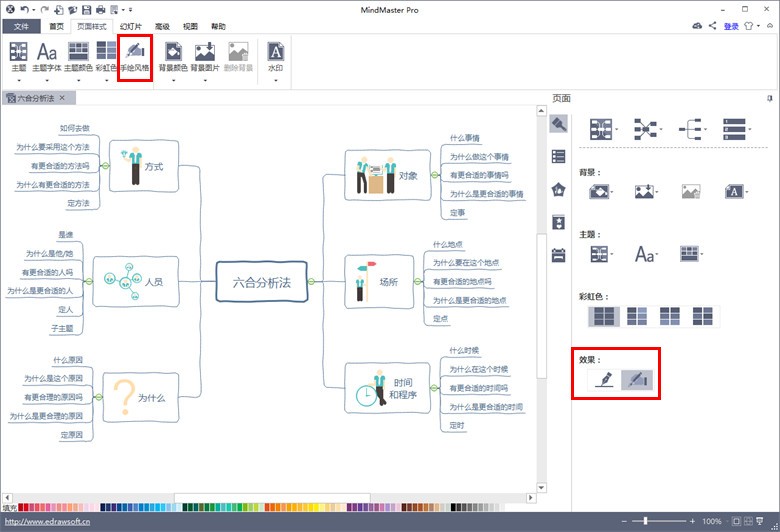Screen dimensions: 780x532
Task: Switch to the 首页 home tab
Action: pyautogui.click(x=56, y=26)
